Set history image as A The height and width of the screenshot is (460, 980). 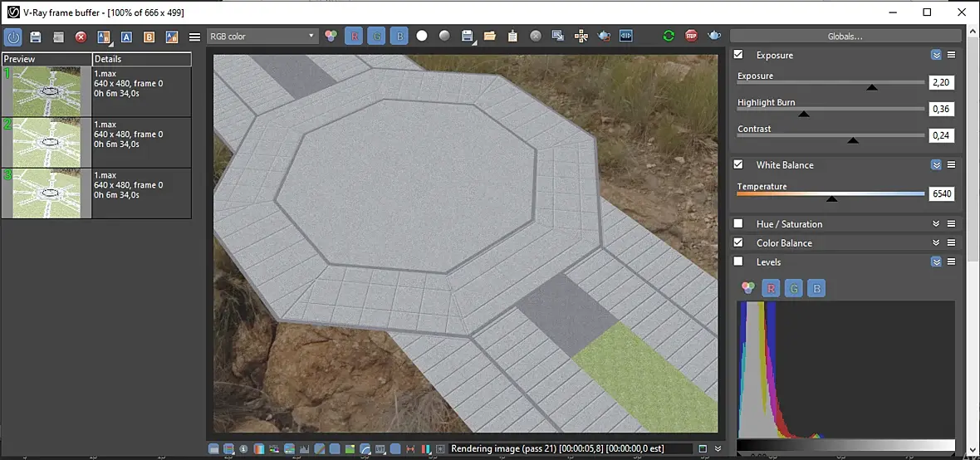[x=126, y=37]
